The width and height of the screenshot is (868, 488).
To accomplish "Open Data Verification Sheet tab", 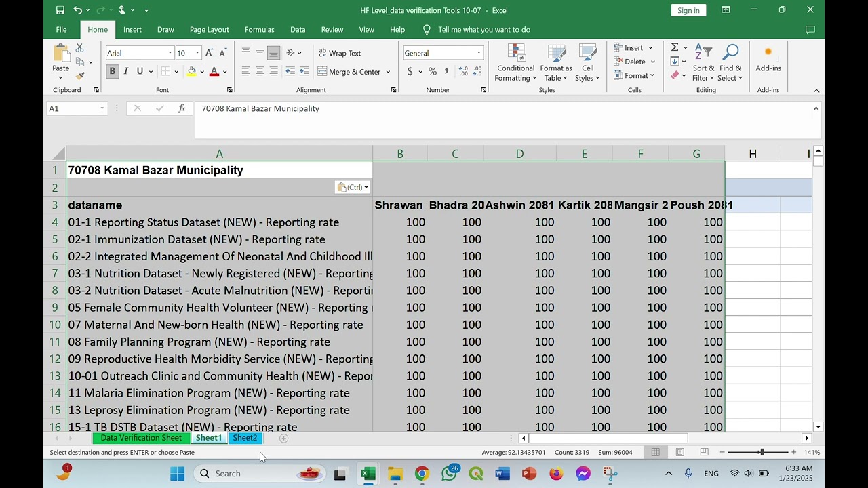I will pyautogui.click(x=141, y=438).
